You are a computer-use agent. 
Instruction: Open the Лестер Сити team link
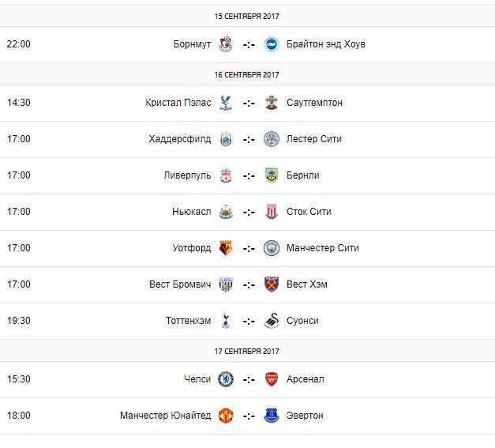[x=314, y=139]
